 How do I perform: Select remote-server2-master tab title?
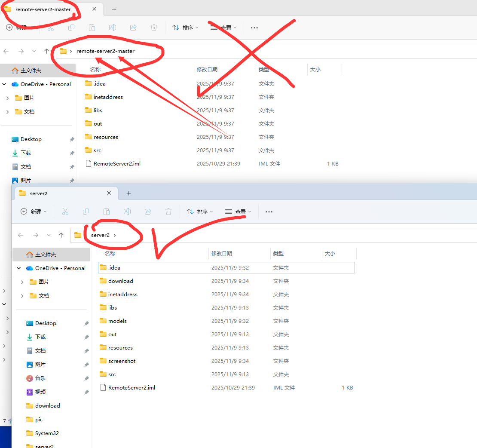[x=43, y=9]
